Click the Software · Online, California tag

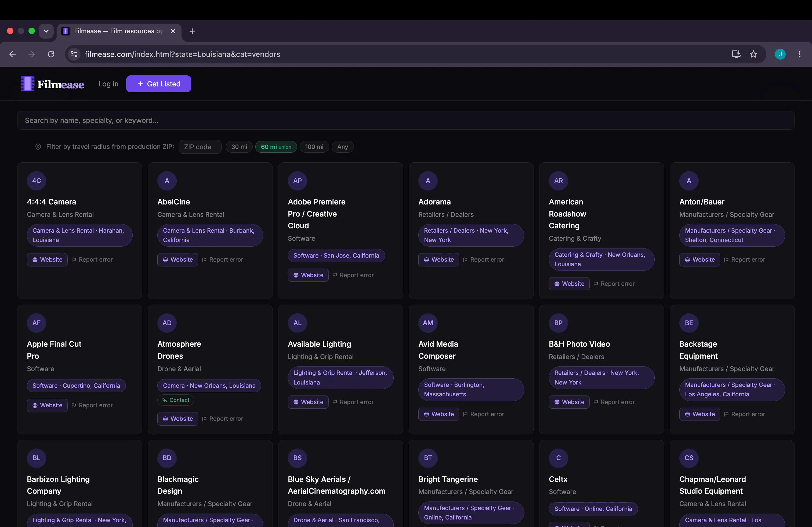(593, 509)
